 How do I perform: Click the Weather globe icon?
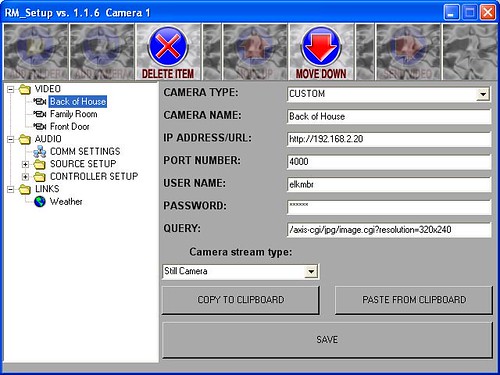click(x=40, y=202)
